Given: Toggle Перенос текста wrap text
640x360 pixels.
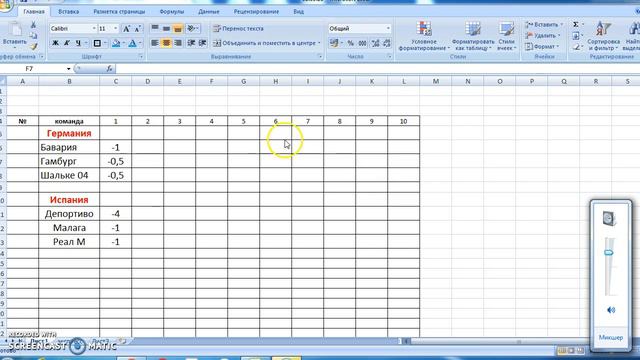Looking at the screenshot, I should coord(239,29).
